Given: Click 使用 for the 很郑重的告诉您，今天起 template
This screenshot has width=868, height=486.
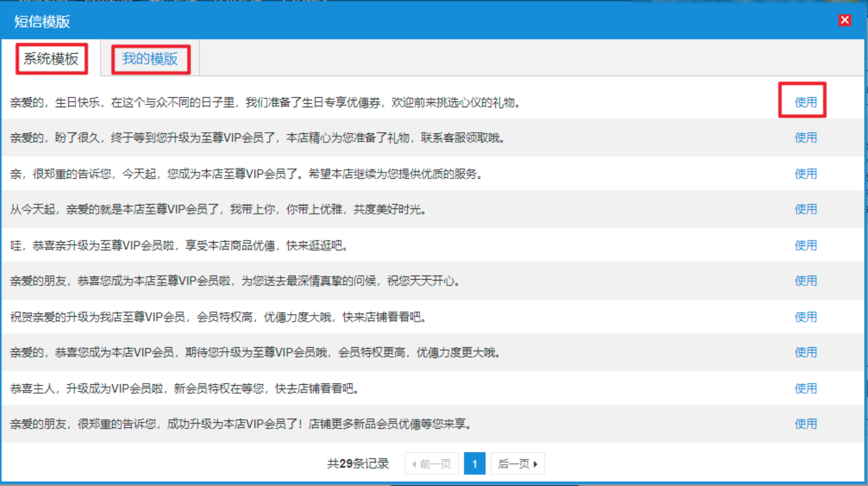Looking at the screenshot, I should (805, 174).
